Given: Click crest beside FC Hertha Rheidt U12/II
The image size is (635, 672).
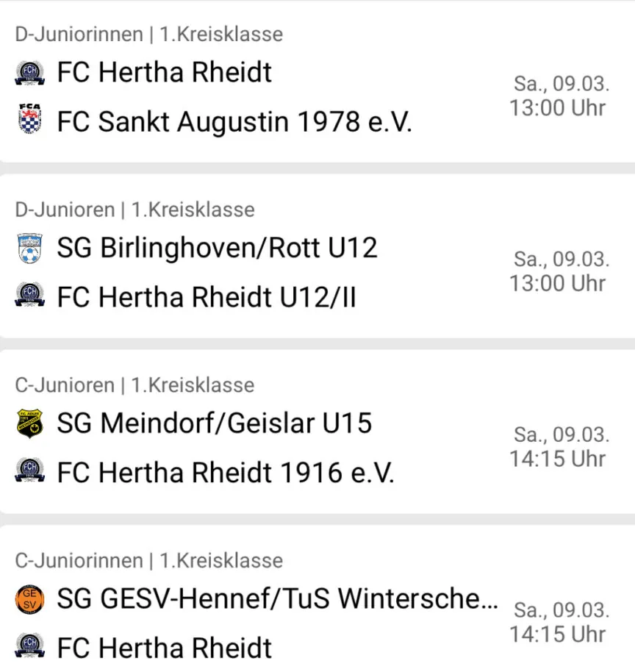Looking at the screenshot, I should point(29,294).
